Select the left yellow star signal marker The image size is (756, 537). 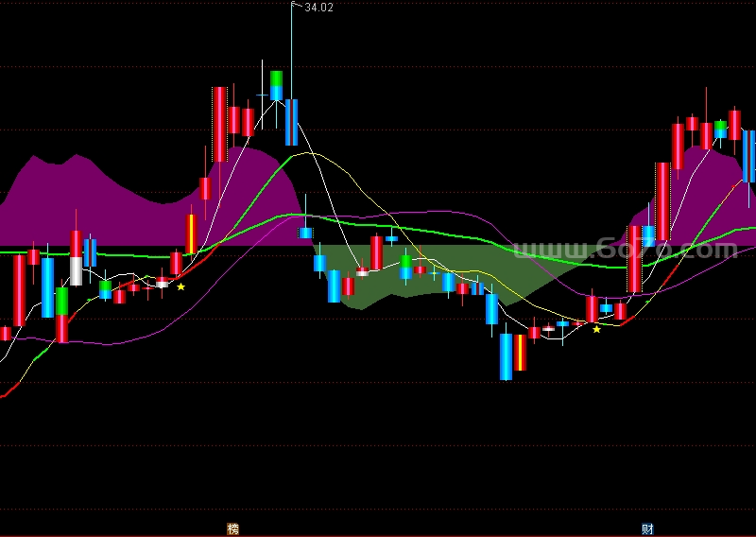click(x=180, y=286)
